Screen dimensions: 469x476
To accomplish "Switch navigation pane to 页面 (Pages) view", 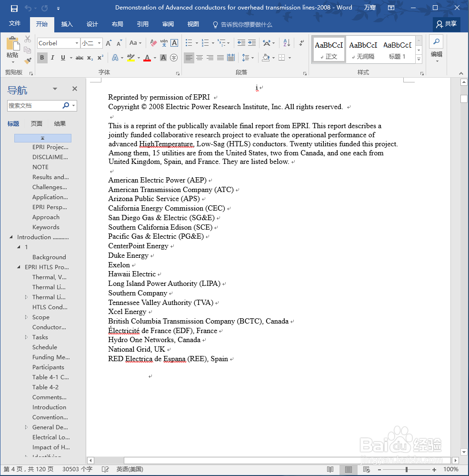I will [x=36, y=123].
